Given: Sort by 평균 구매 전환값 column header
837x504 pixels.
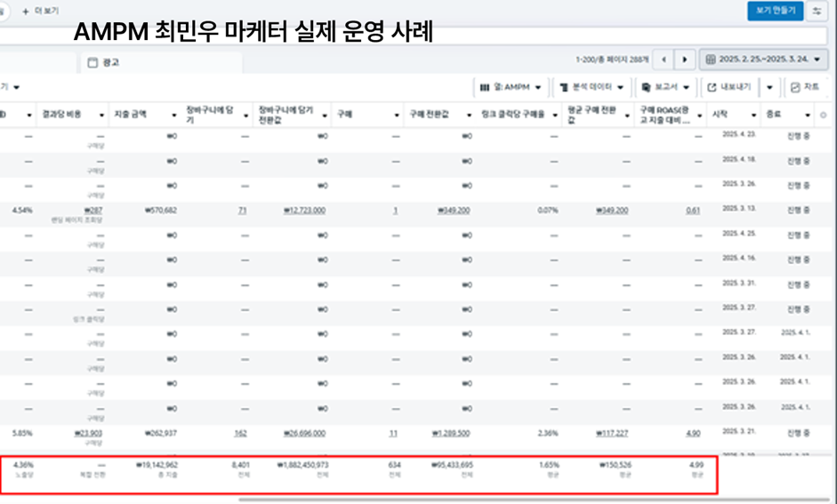Looking at the screenshot, I should pyautogui.click(x=592, y=115).
